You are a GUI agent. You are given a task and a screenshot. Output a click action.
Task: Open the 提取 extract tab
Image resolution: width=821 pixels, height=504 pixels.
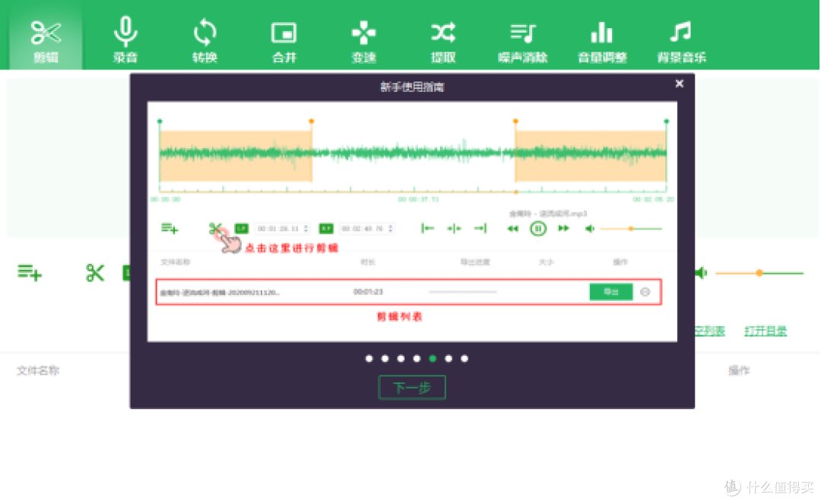coord(443,41)
